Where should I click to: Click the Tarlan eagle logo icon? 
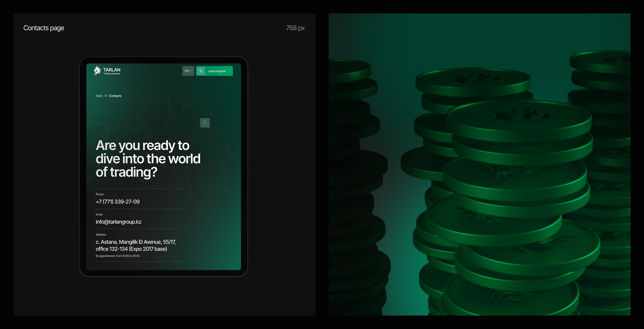(97, 71)
